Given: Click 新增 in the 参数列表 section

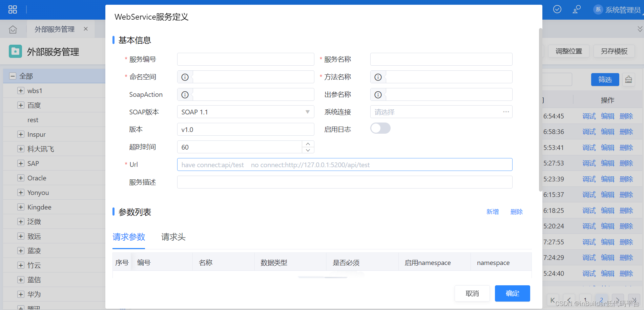Looking at the screenshot, I should pos(493,212).
